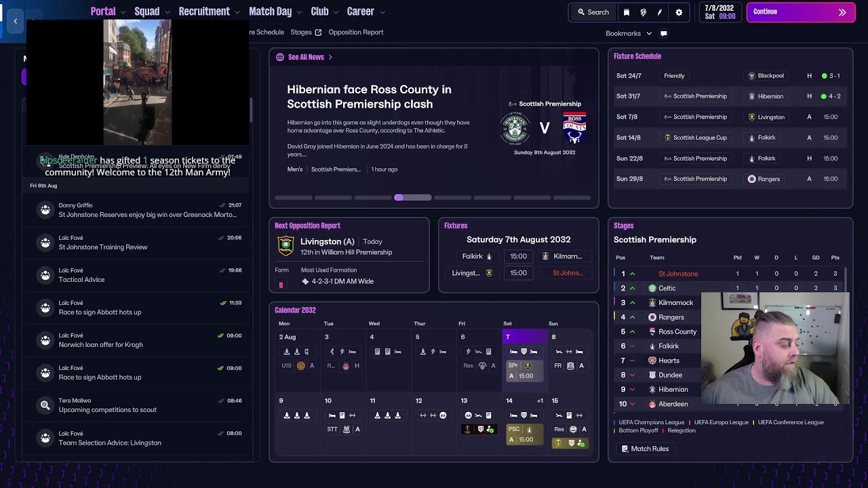Open Upcoming competitions to scout message
The height and width of the screenshot is (488, 868).
137,405
